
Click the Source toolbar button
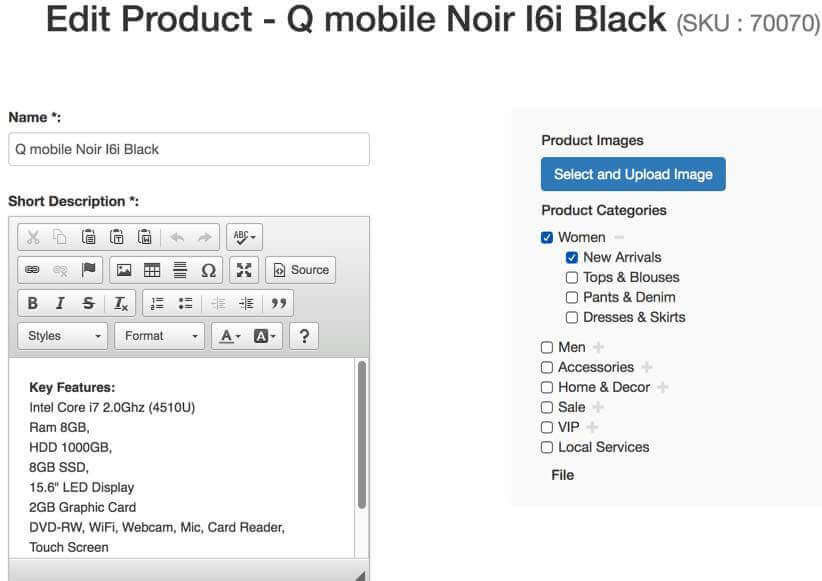(x=301, y=270)
